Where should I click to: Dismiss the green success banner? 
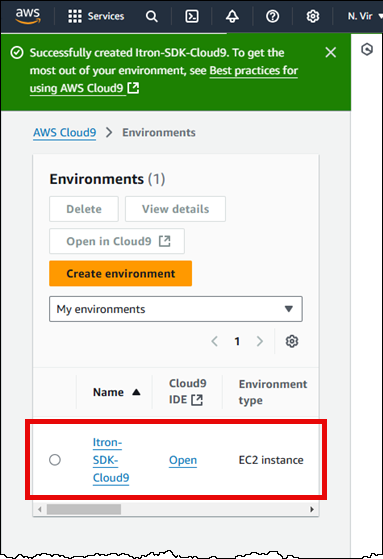coord(331,52)
